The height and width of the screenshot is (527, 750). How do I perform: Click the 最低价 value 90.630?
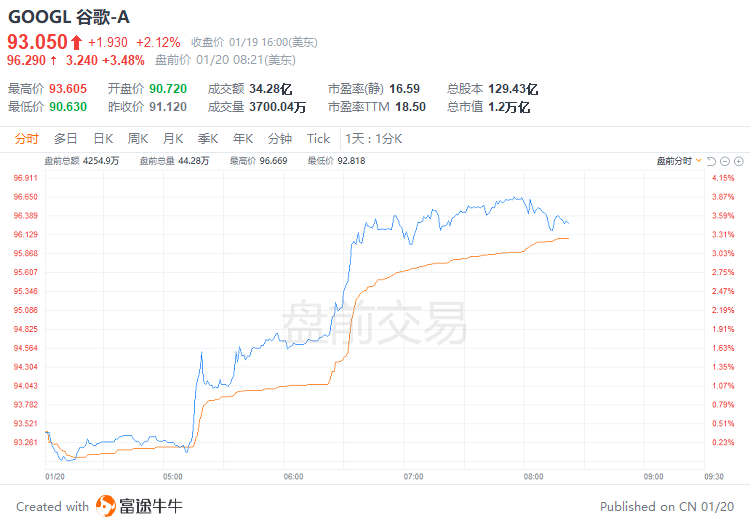[x=68, y=107]
